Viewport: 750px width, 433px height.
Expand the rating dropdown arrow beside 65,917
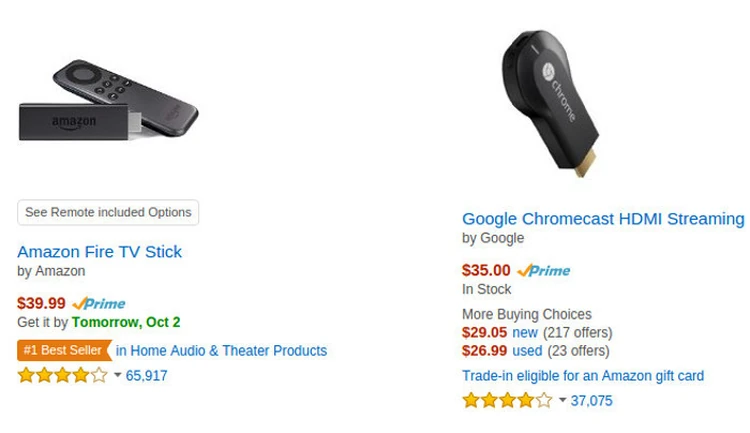118,376
